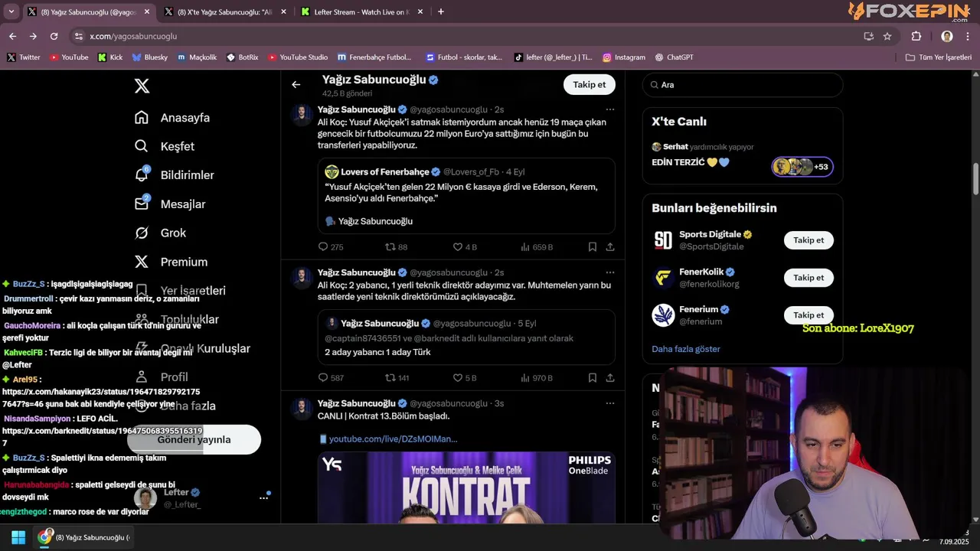Follow Yağız Sabuncuoğlu via header Takip et

(x=590, y=85)
